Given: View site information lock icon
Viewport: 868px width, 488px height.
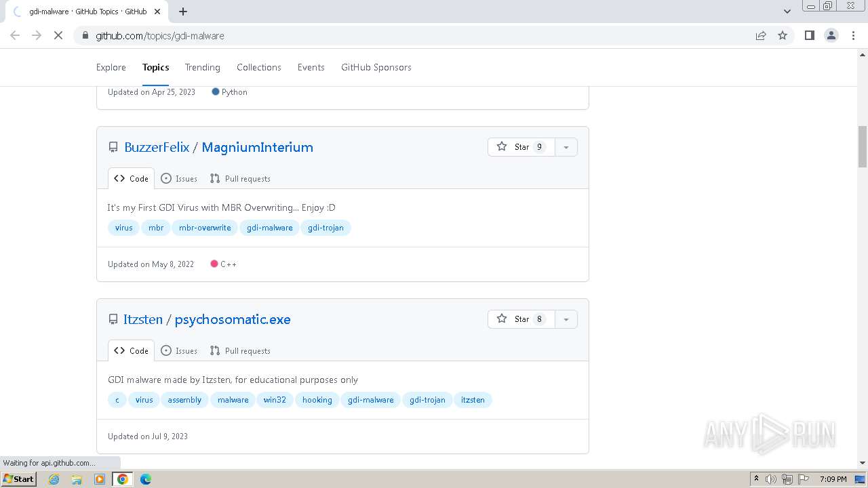Looking at the screenshot, I should coord(85,35).
